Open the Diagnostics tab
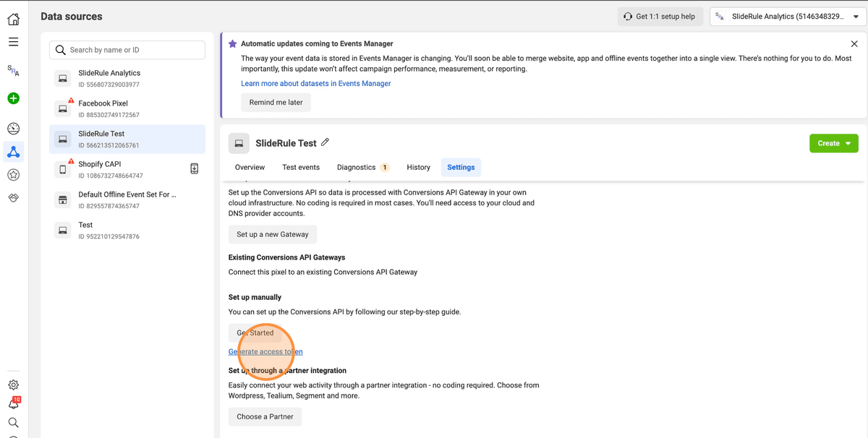 363,167
